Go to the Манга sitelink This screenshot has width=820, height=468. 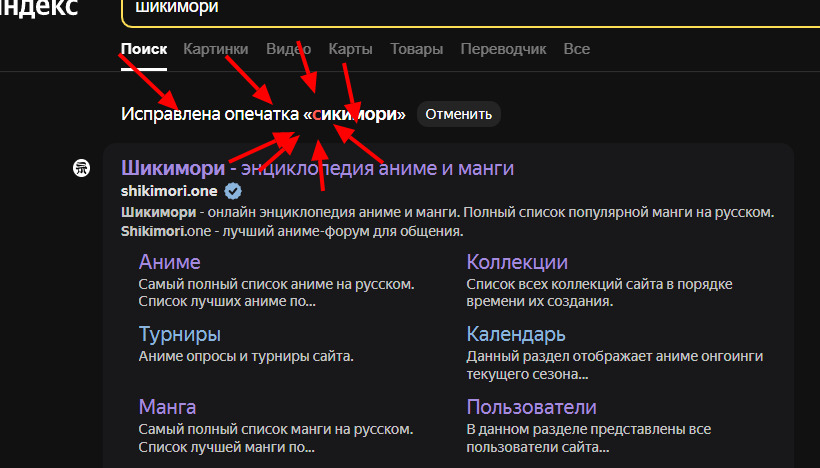tap(167, 407)
